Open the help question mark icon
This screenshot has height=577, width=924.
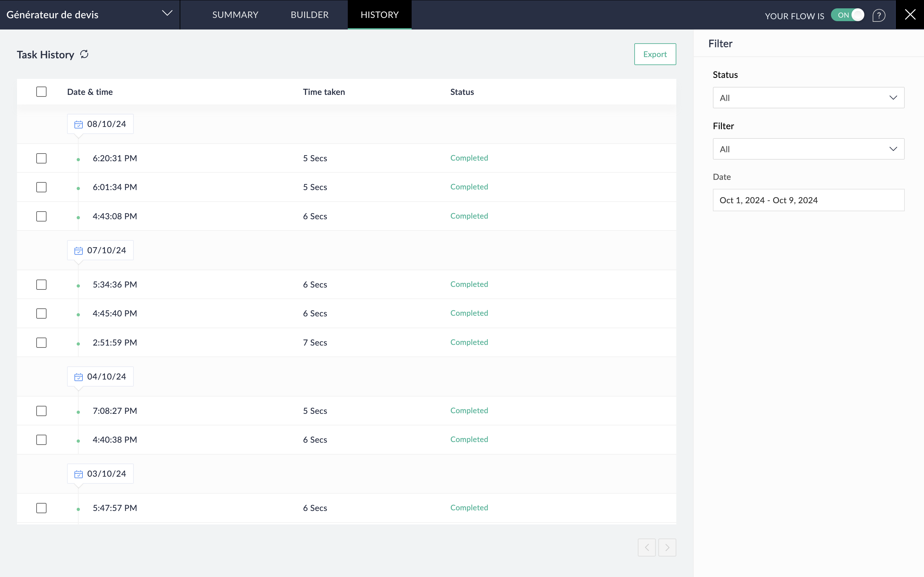(x=878, y=15)
